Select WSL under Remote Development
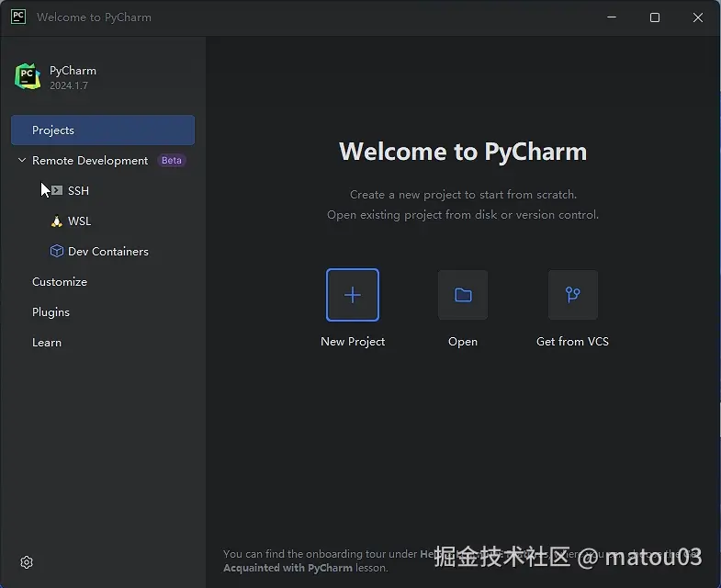The image size is (721, 588). pyautogui.click(x=80, y=221)
